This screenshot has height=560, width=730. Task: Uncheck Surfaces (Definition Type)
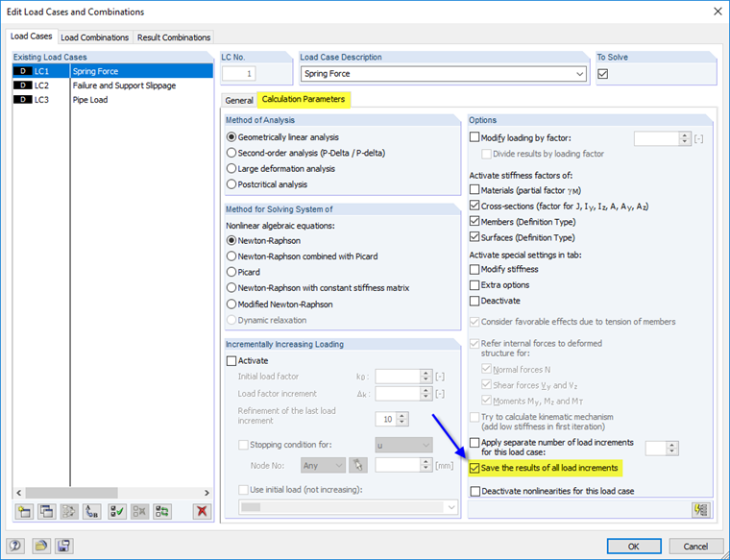(x=474, y=237)
